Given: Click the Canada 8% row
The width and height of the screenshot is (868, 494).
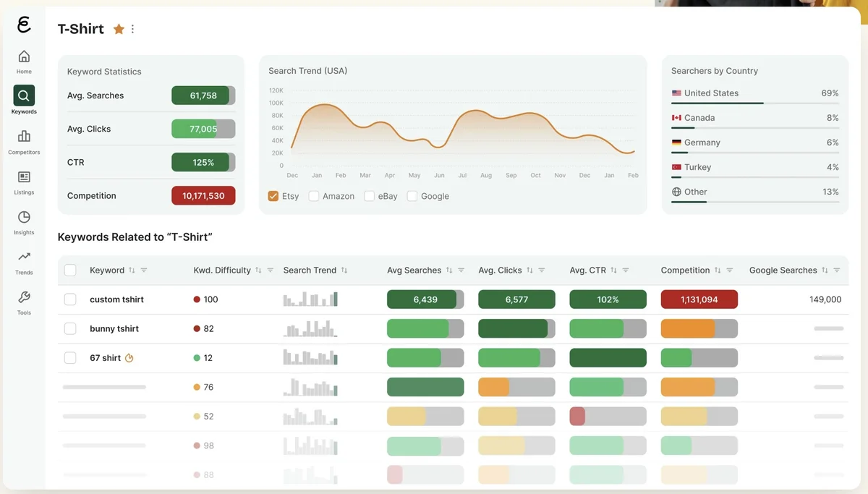Looking at the screenshot, I should click(755, 119).
